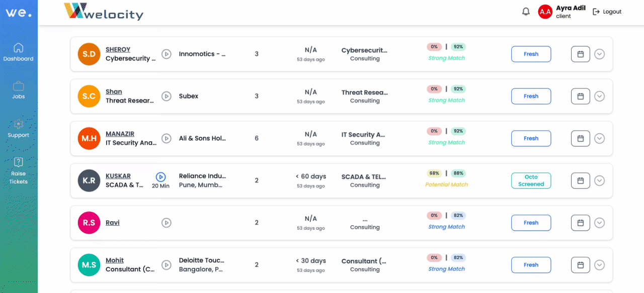Expand KUSKAR's row chevron
644x293 pixels.
pos(599,180)
